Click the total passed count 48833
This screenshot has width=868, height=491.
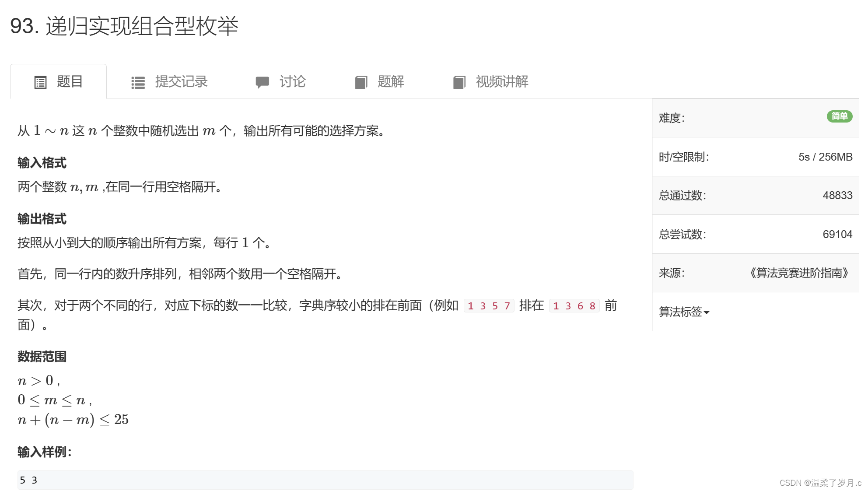837,196
